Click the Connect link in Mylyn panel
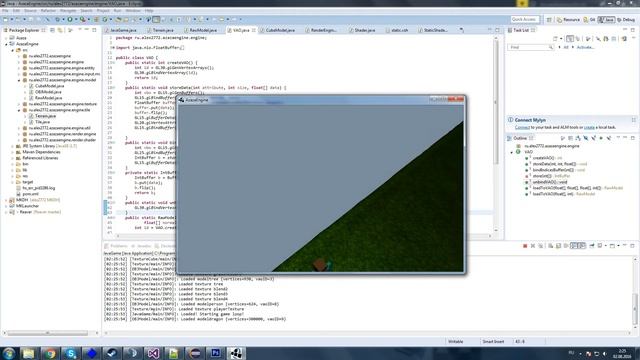 (x=522, y=127)
